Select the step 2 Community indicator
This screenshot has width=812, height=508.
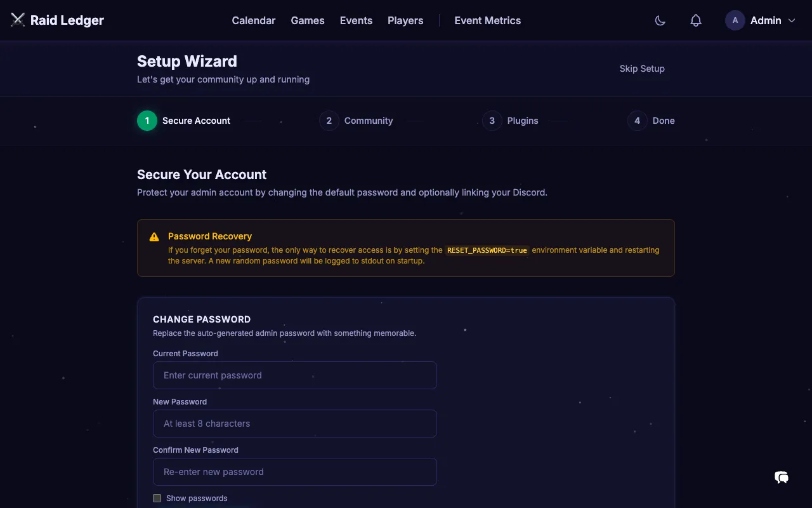329,120
